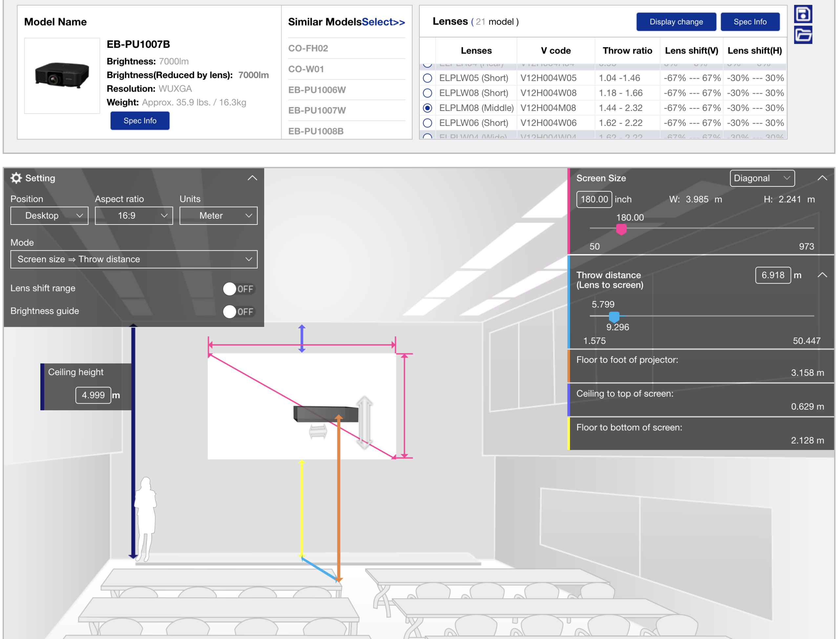This screenshot has height=639, width=840.
Task: Collapse the Screen Size panel chevron
Action: click(x=822, y=178)
